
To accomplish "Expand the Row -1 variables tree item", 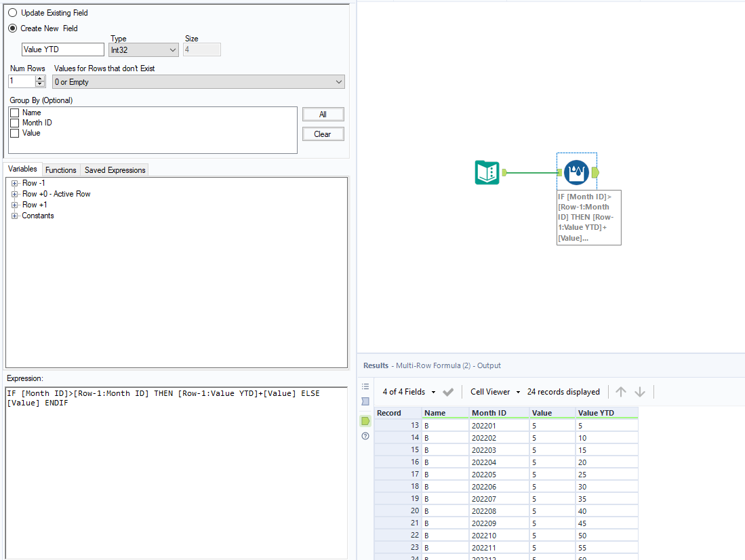I will [x=15, y=183].
